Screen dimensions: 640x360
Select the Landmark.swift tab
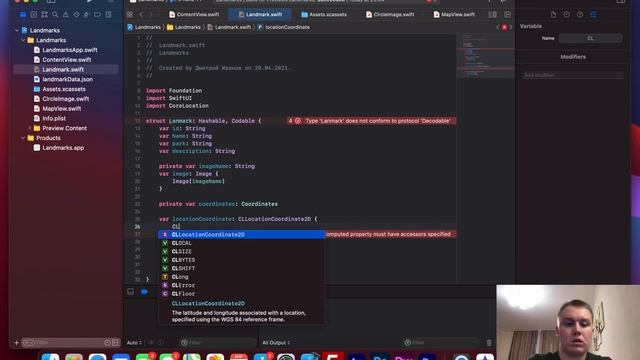click(260, 14)
